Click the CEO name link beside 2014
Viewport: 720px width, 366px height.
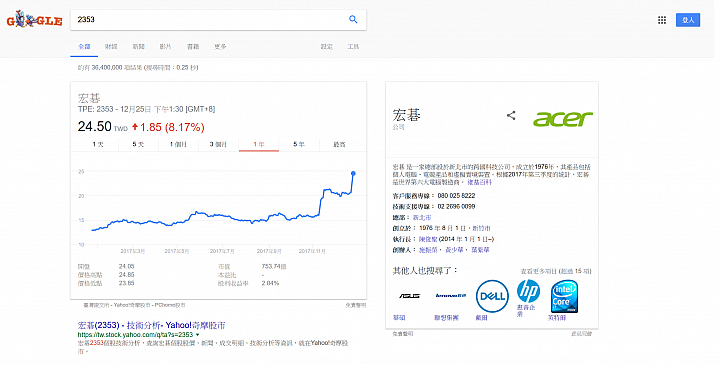tap(428, 239)
